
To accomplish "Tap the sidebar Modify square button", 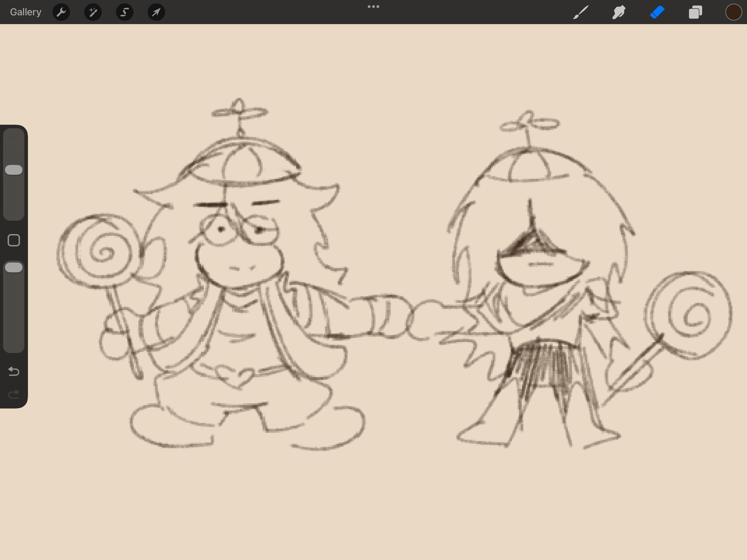I will [14, 240].
